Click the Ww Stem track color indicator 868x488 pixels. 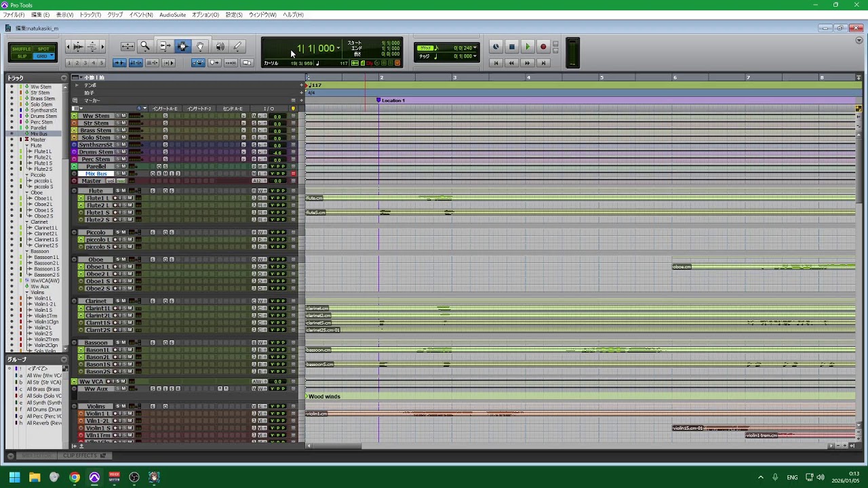point(75,116)
